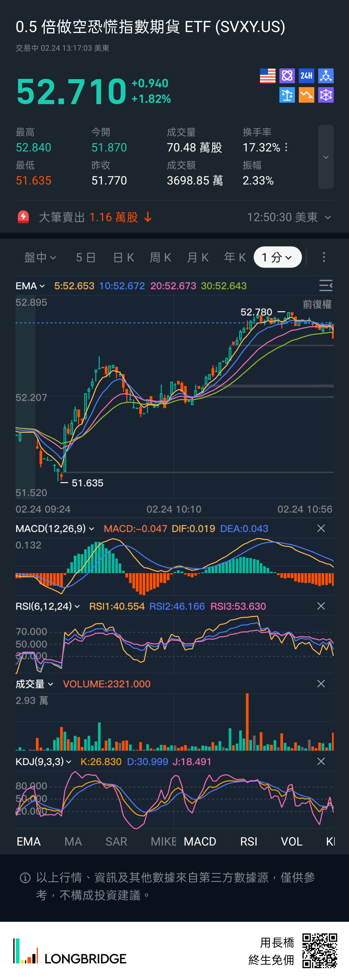Close the RSI indicator panel

click(x=321, y=606)
